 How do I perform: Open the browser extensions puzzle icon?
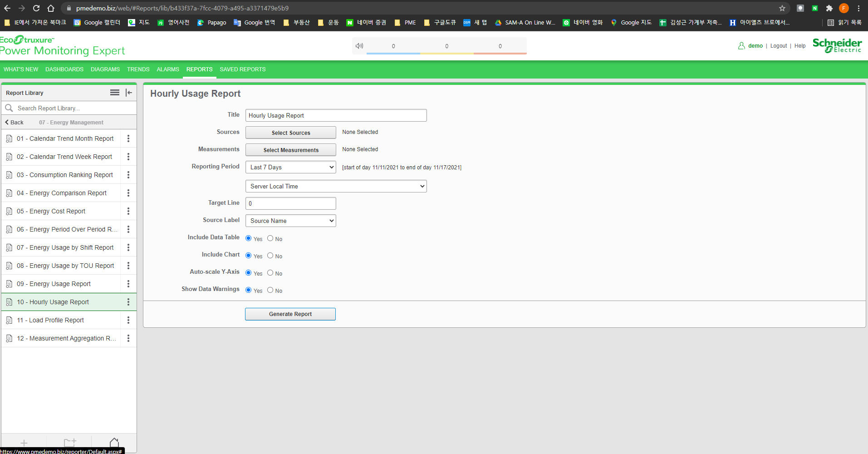[x=829, y=8]
